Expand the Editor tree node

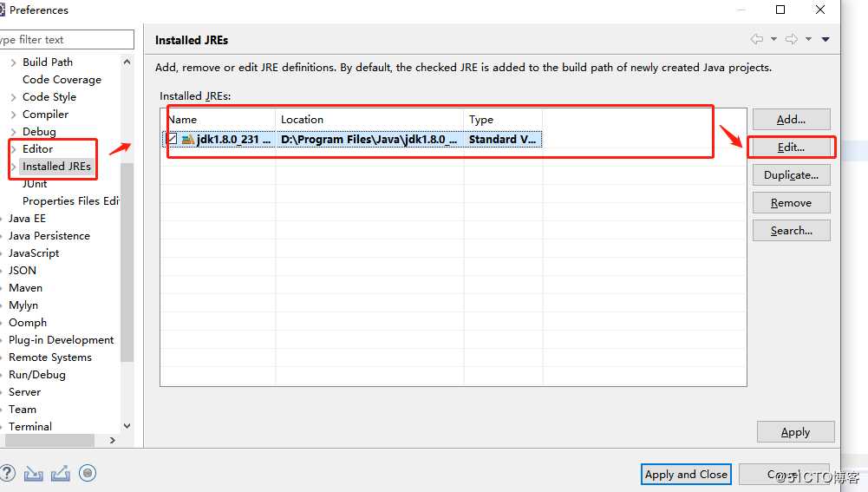(x=13, y=149)
